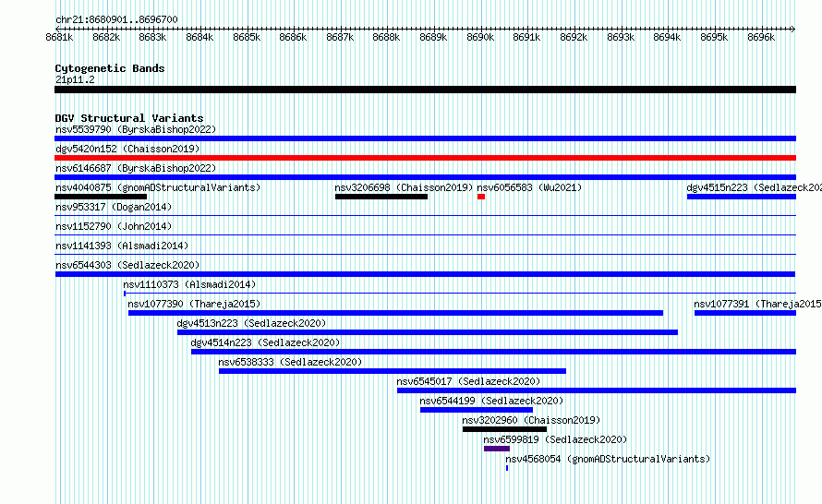Click the nsv6544199 (Sedlazeck2020) variant label
Image resolution: width=822 pixels, height=504 pixels.
point(491,401)
